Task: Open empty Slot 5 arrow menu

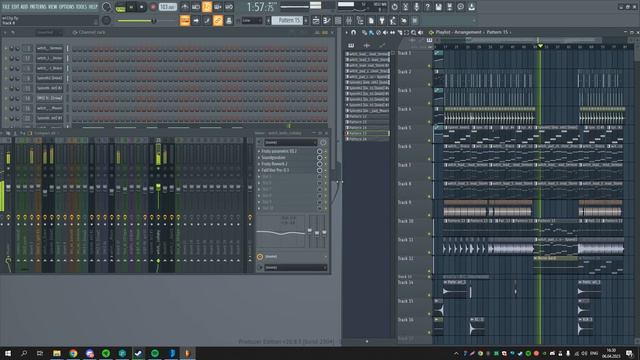Action: tap(259, 177)
